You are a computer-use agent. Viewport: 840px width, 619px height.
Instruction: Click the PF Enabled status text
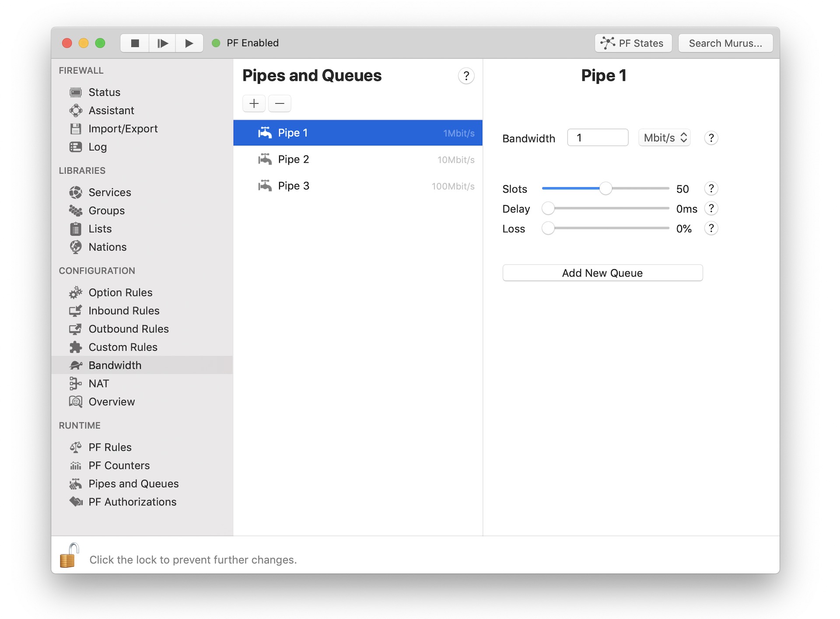[x=252, y=43]
